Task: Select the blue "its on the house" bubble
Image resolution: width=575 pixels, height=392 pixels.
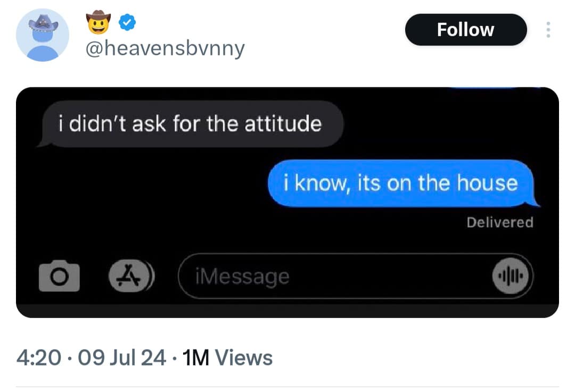Action: coord(400,184)
